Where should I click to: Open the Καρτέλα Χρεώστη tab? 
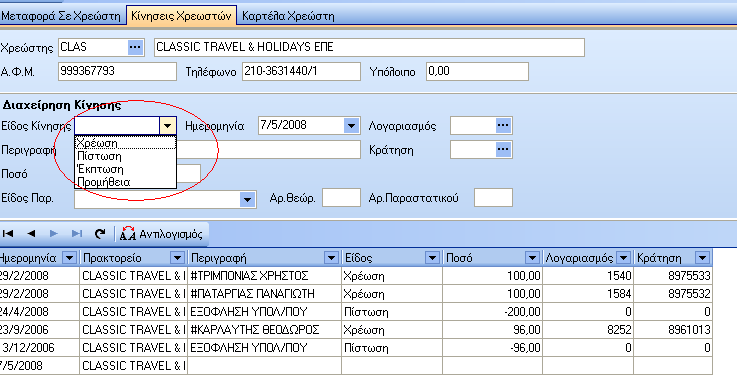[x=288, y=16]
